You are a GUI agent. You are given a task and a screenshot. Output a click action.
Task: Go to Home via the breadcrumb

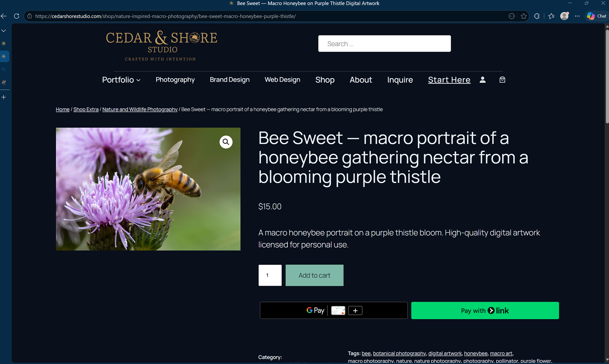click(62, 109)
